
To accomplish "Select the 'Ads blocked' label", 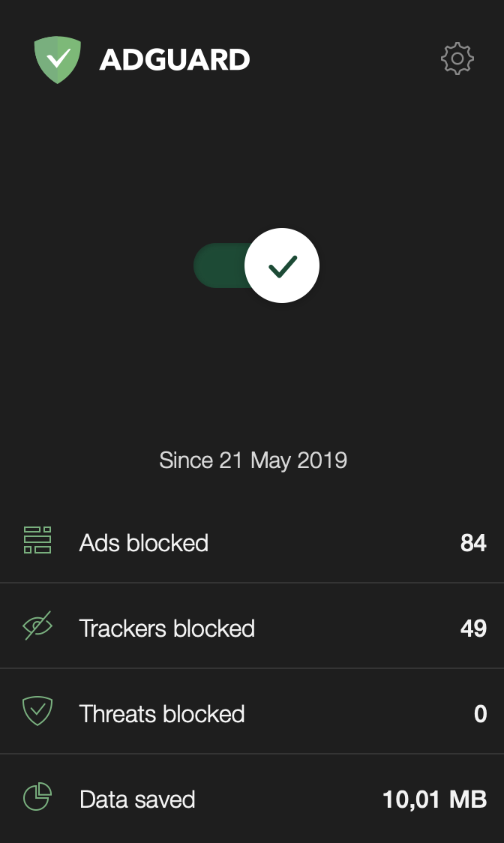I will (144, 543).
